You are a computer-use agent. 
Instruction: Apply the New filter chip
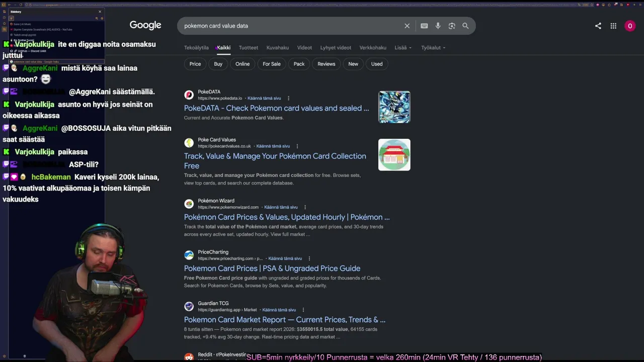pyautogui.click(x=353, y=64)
